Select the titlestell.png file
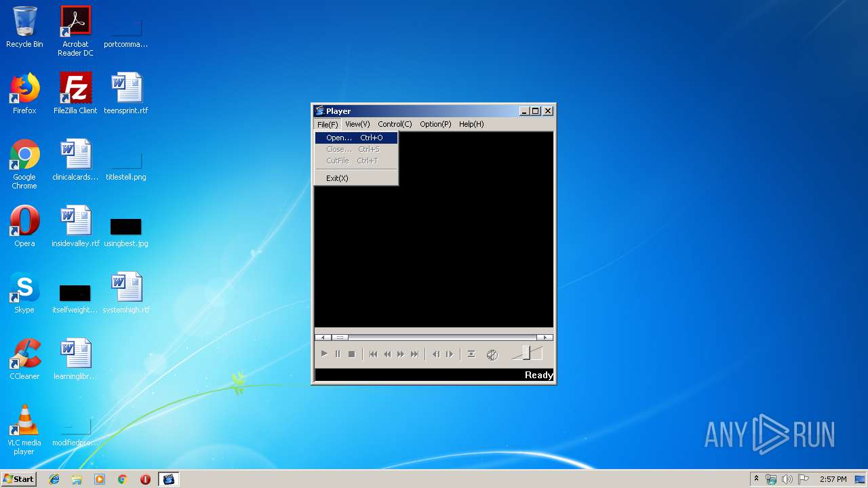 [x=126, y=168]
